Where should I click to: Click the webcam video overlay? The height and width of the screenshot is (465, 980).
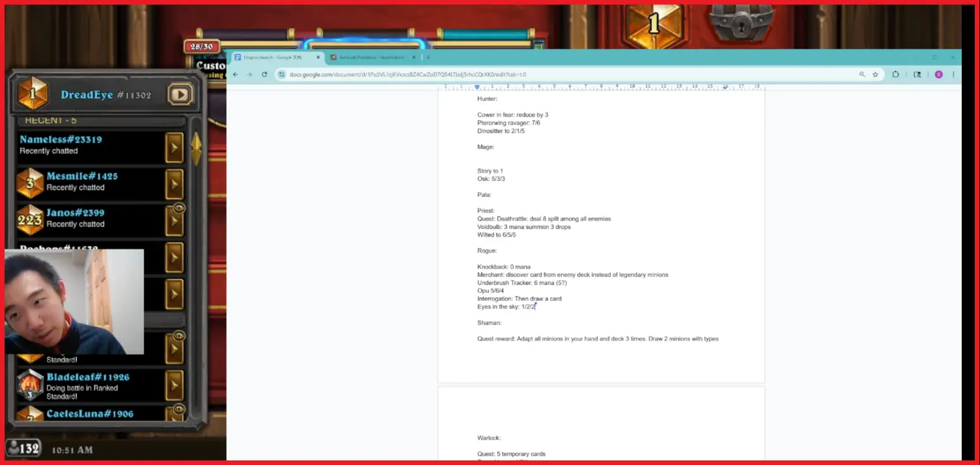(74, 301)
